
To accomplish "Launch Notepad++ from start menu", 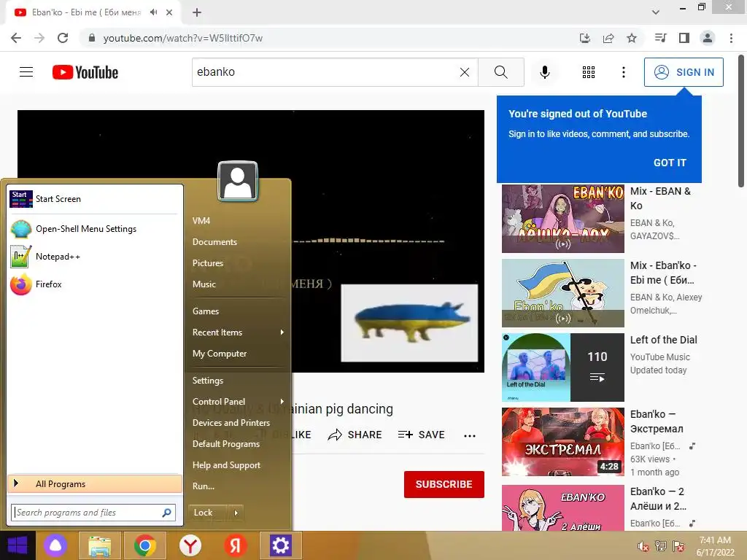I will point(94,257).
